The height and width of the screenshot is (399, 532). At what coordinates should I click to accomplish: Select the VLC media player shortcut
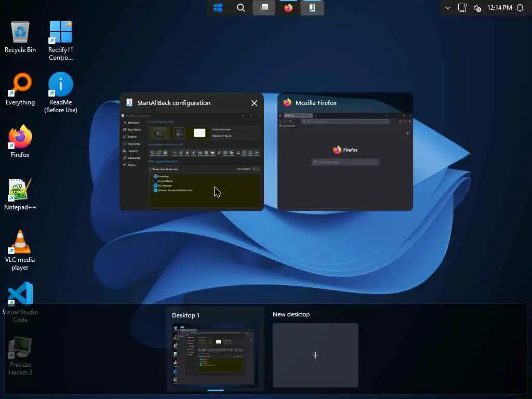20,250
